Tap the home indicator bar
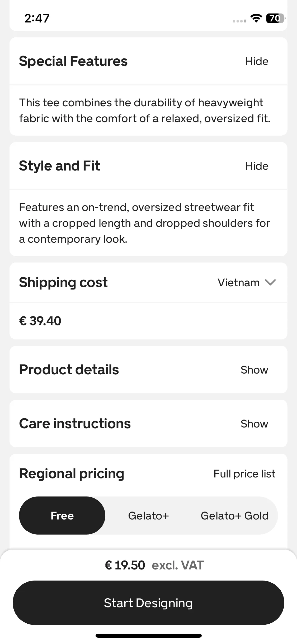Screen dimensions: 297x644 [x=148, y=636]
